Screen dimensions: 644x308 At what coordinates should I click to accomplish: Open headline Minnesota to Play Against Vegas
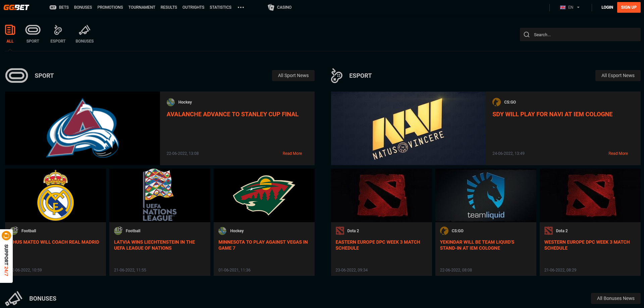coord(263,245)
